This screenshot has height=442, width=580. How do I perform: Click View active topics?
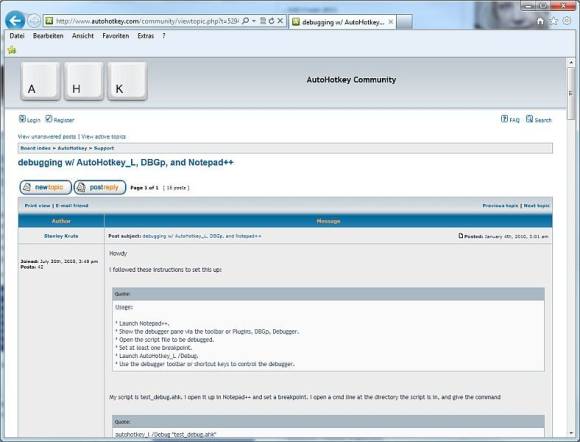pyautogui.click(x=104, y=136)
